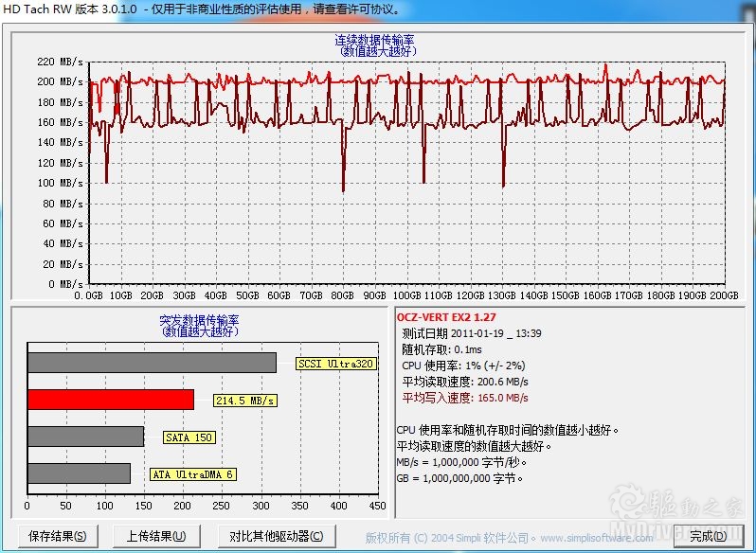Select the grey SATA 150 bar

click(86, 436)
